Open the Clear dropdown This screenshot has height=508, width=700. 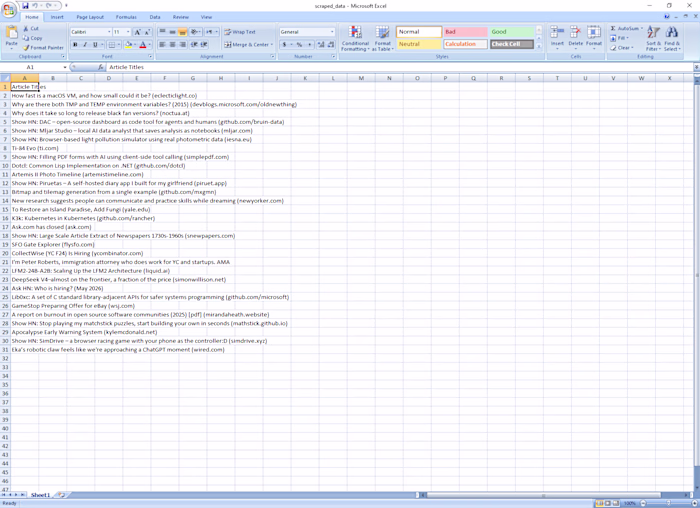[x=622, y=47]
